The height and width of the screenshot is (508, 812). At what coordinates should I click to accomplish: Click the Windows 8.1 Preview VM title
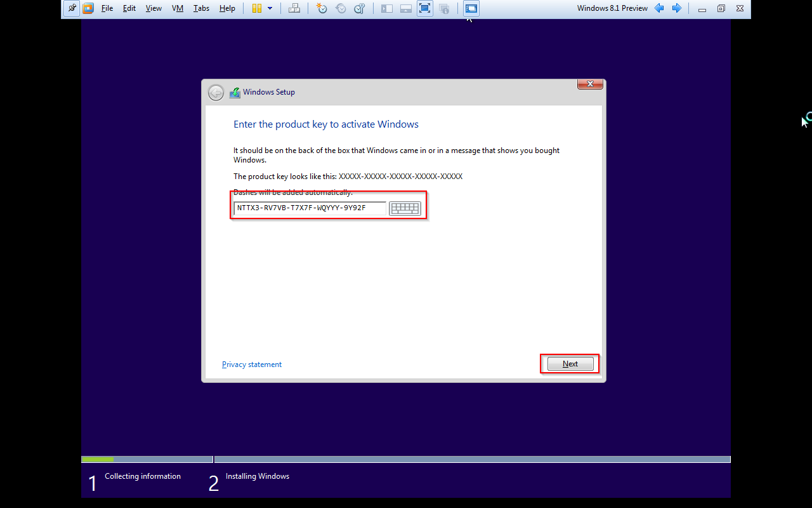tap(612, 8)
